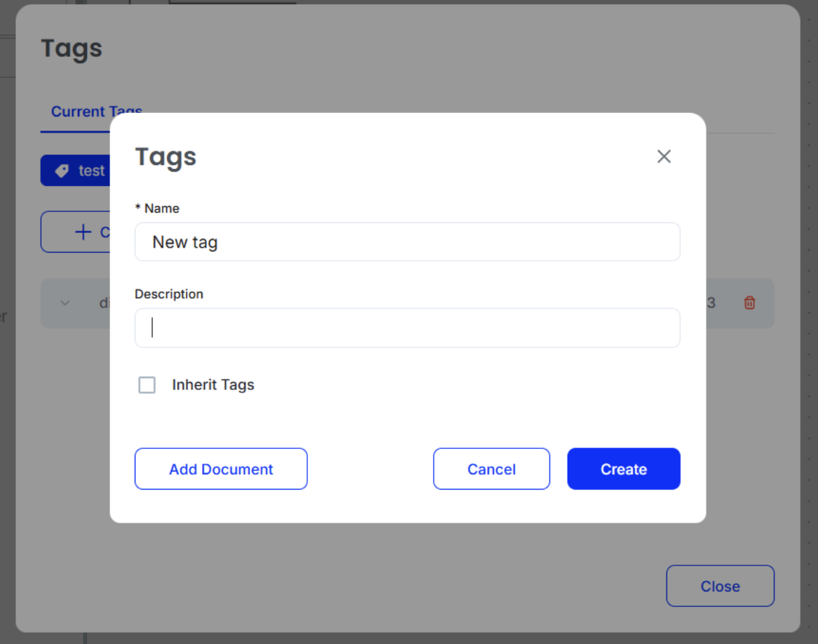Expand the tag row chevron
This screenshot has height=644, width=818.
pyautogui.click(x=65, y=303)
